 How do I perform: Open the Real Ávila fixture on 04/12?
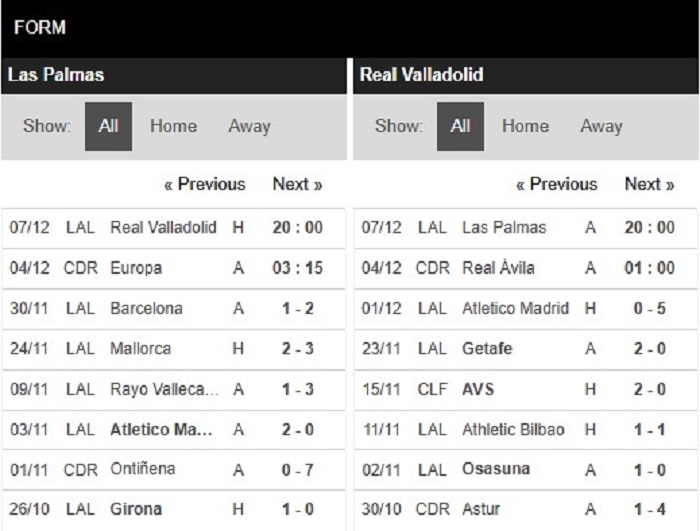point(525,268)
